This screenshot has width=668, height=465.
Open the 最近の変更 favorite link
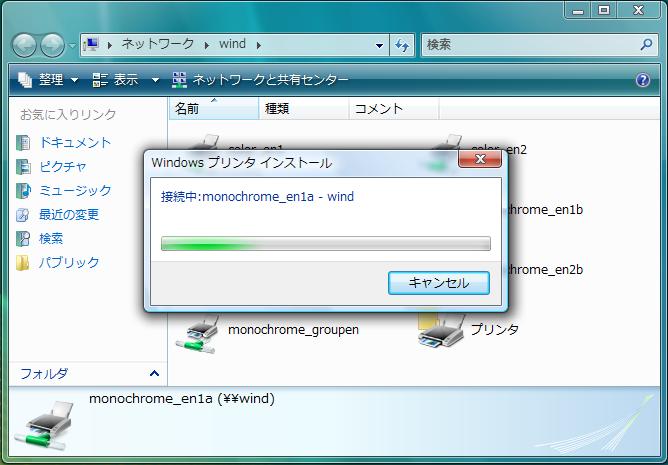coord(69,214)
